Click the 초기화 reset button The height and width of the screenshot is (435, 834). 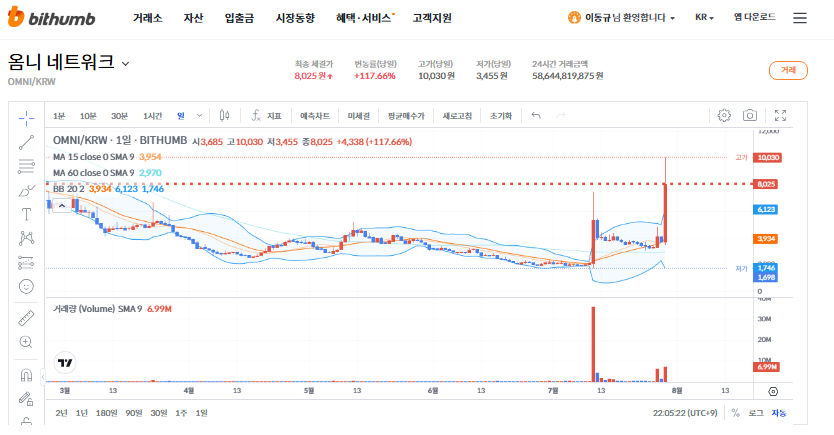click(x=501, y=116)
